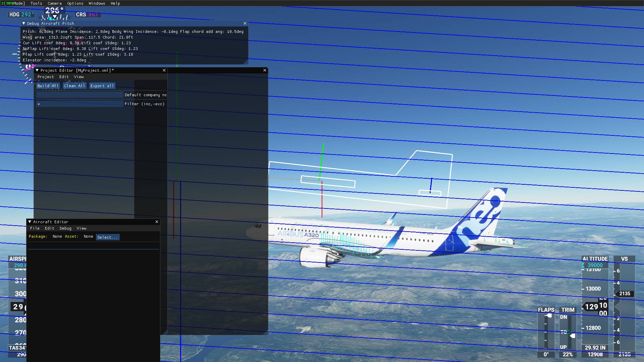Click the Elevator incidence -2.0deg line
644x362 pixels.
pyautogui.click(x=54, y=60)
